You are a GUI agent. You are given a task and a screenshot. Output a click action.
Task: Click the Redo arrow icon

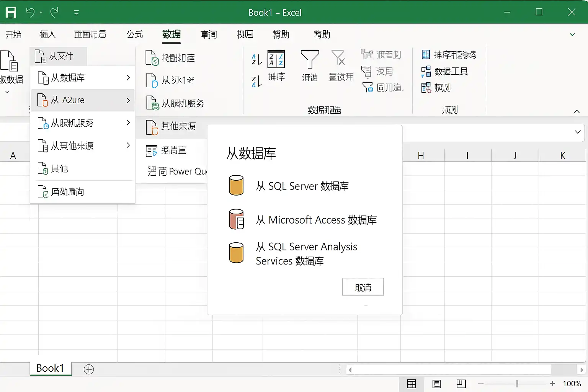54,13
